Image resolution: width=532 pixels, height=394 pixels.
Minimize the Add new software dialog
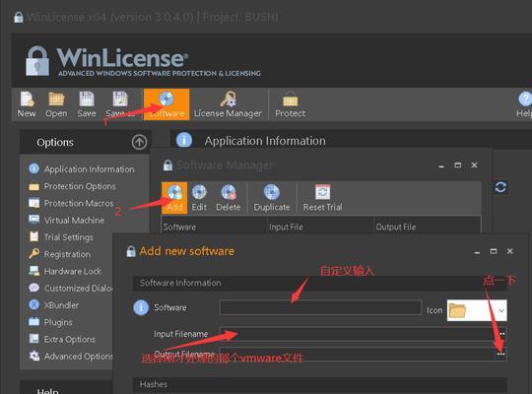click(x=477, y=252)
